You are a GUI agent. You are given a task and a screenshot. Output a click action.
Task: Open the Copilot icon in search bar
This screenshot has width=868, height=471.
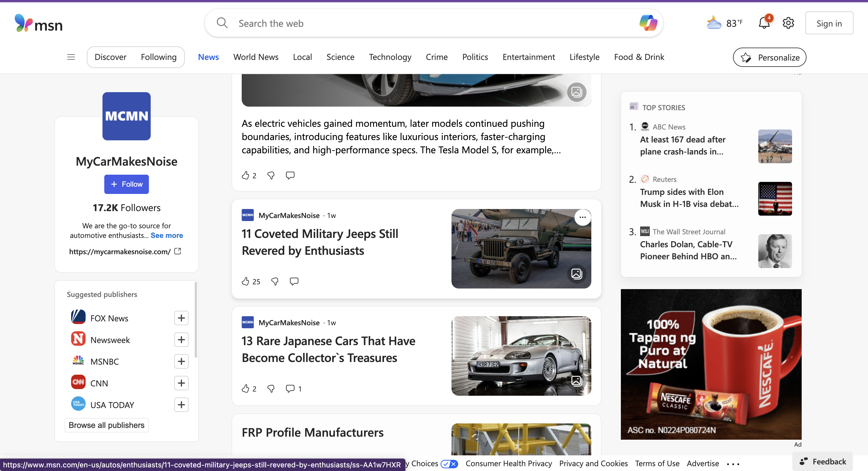(x=648, y=23)
